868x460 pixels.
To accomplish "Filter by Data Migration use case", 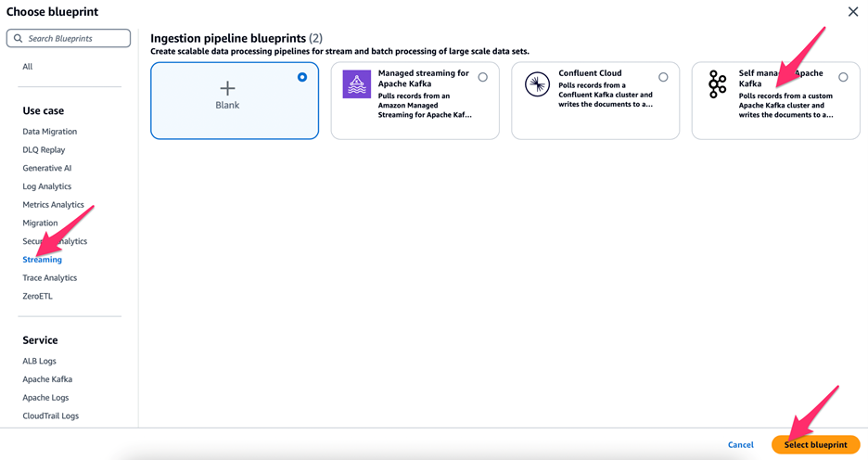I will [x=50, y=131].
